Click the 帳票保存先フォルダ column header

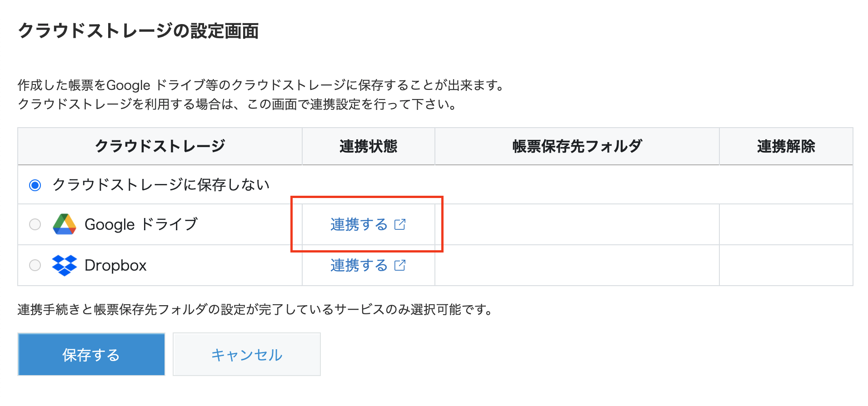click(x=576, y=146)
